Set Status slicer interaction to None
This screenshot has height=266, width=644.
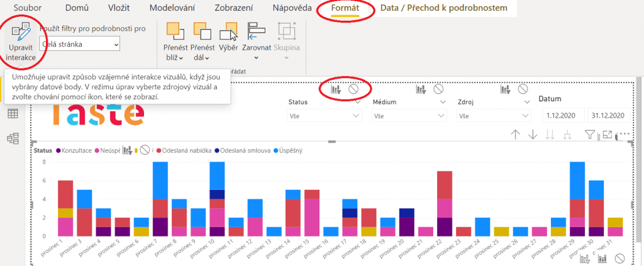coord(354,90)
